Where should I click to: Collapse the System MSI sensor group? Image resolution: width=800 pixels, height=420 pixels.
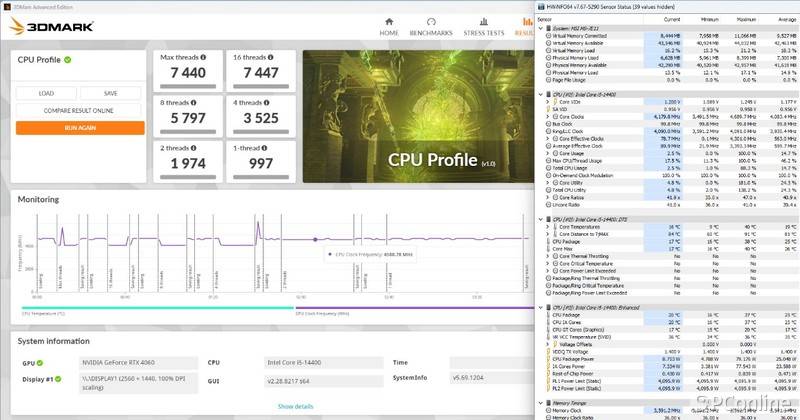click(x=541, y=28)
